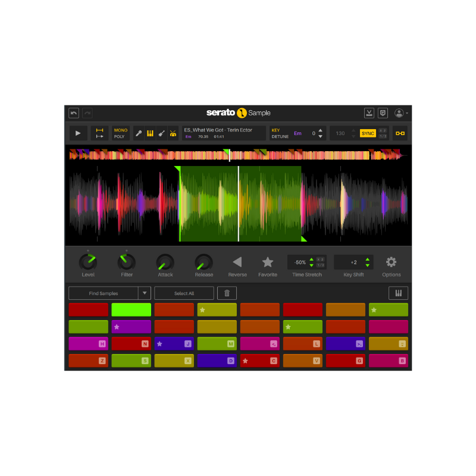Click the undo arrow icon
The height and width of the screenshot is (476, 476).
pyautogui.click(x=74, y=113)
